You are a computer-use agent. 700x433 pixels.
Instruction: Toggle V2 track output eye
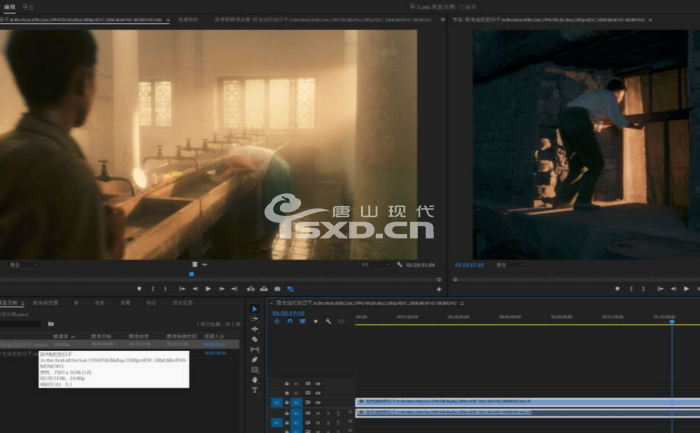tap(318, 393)
